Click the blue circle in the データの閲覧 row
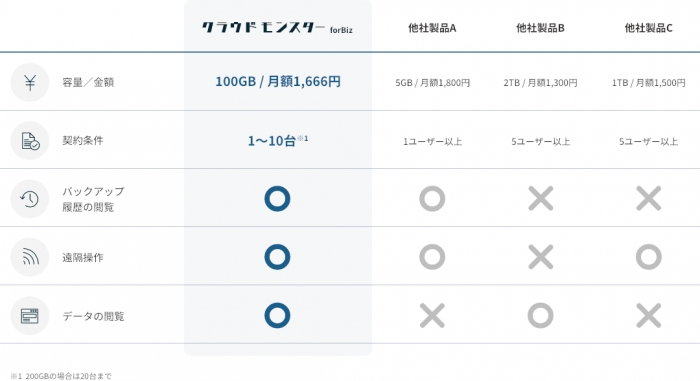The width and height of the screenshot is (700, 381). pyautogui.click(x=277, y=315)
